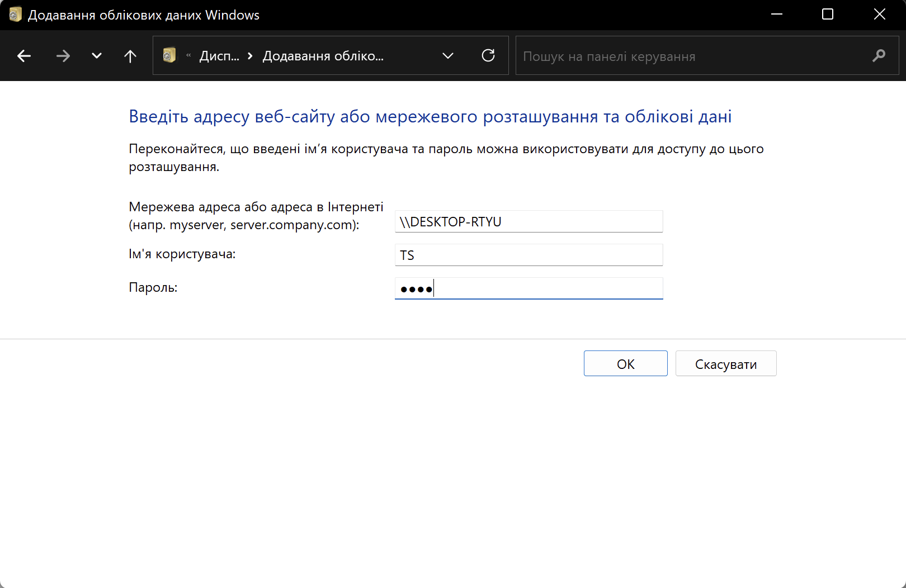The height and width of the screenshot is (588, 906).
Task: Expand the hidden breadcrumb segments chevron
Action: click(188, 55)
